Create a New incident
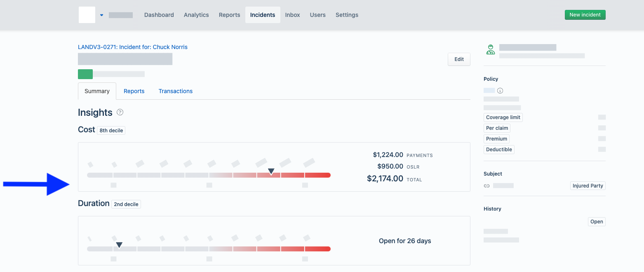This screenshot has width=644, height=272. pos(585,15)
